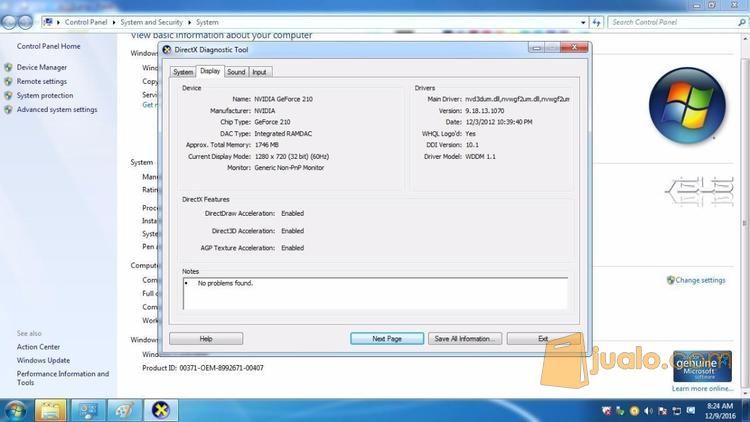
Task: Click the shield icon beside Device Manager
Action: click(8, 68)
